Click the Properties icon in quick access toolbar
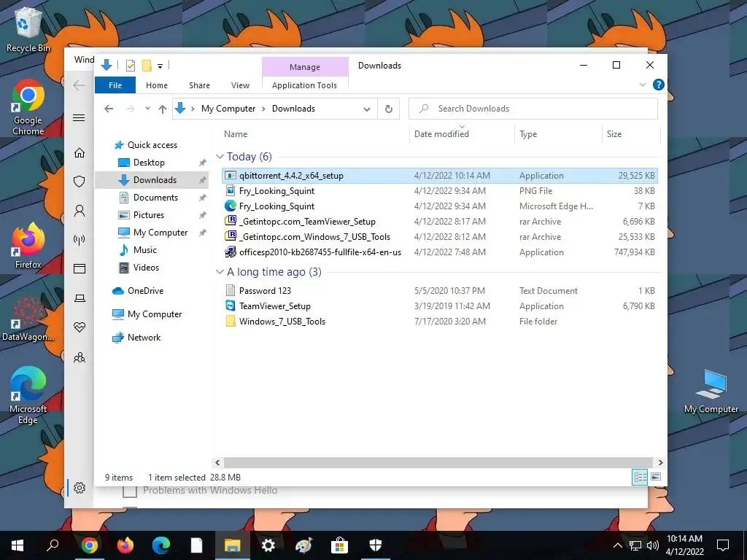The width and height of the screenshot is (747, 560). coord(130,66)
